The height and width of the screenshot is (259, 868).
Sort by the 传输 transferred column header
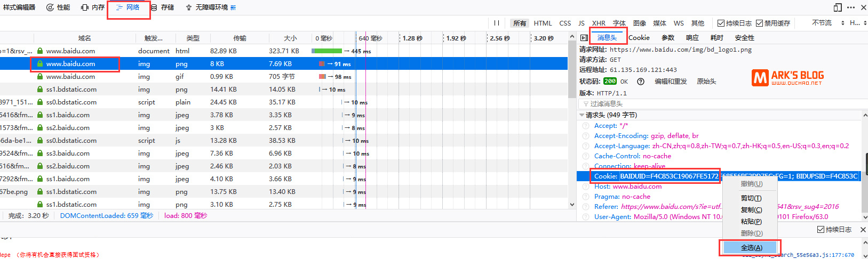pyautogui.click(x=240, y=38)
